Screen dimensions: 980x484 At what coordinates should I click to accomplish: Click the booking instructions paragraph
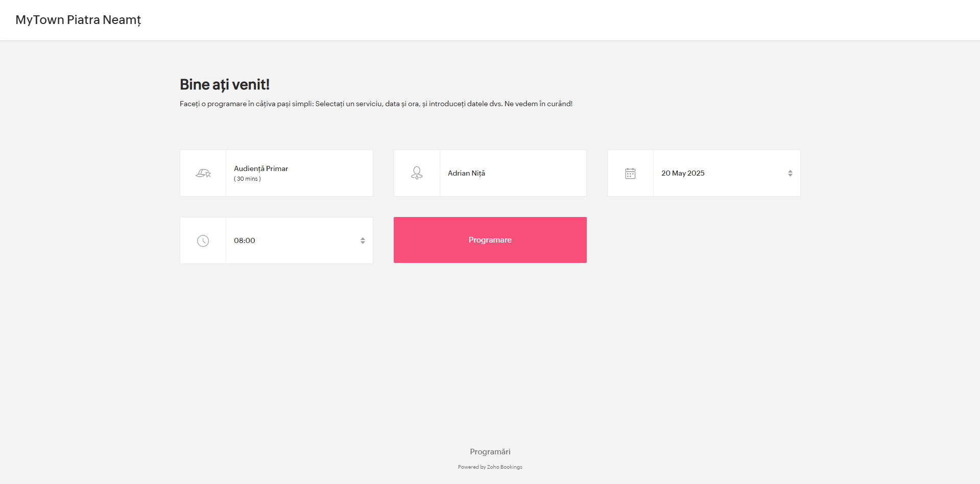pyautogui.click(x=376, y=104)
